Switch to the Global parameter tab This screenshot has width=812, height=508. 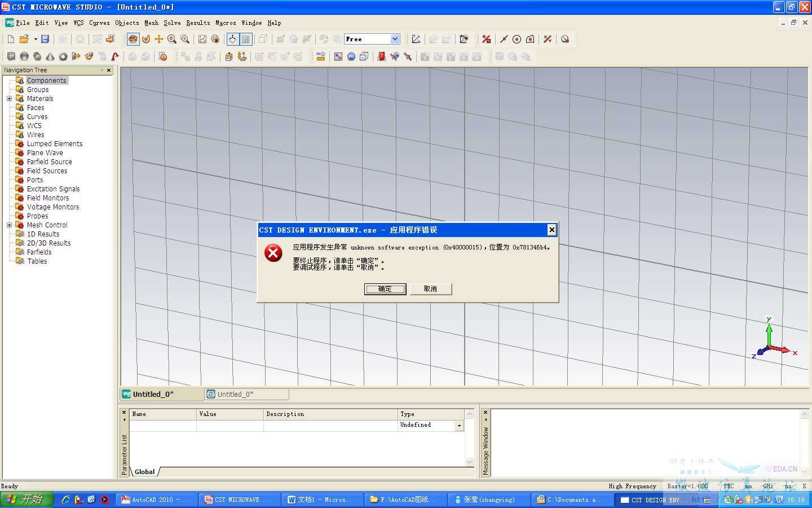tap(145, 472)
